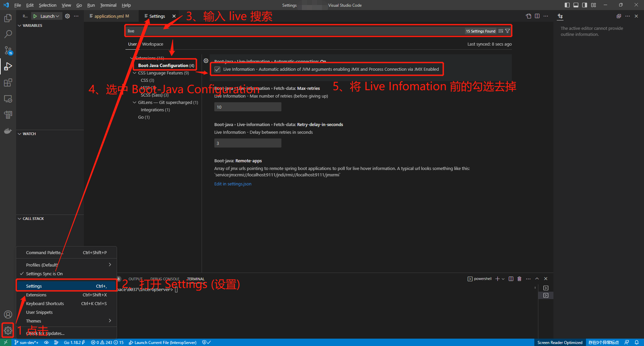Split the terminal panel icon

coord(511,279)
